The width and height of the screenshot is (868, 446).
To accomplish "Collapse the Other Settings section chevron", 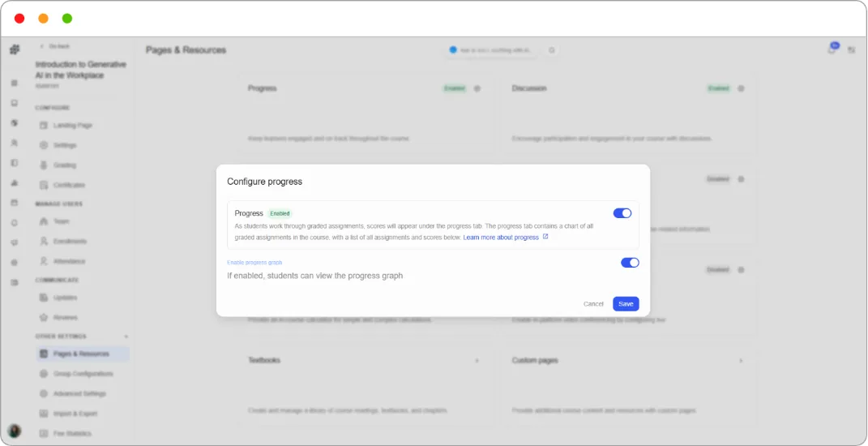I will [126, 337].
